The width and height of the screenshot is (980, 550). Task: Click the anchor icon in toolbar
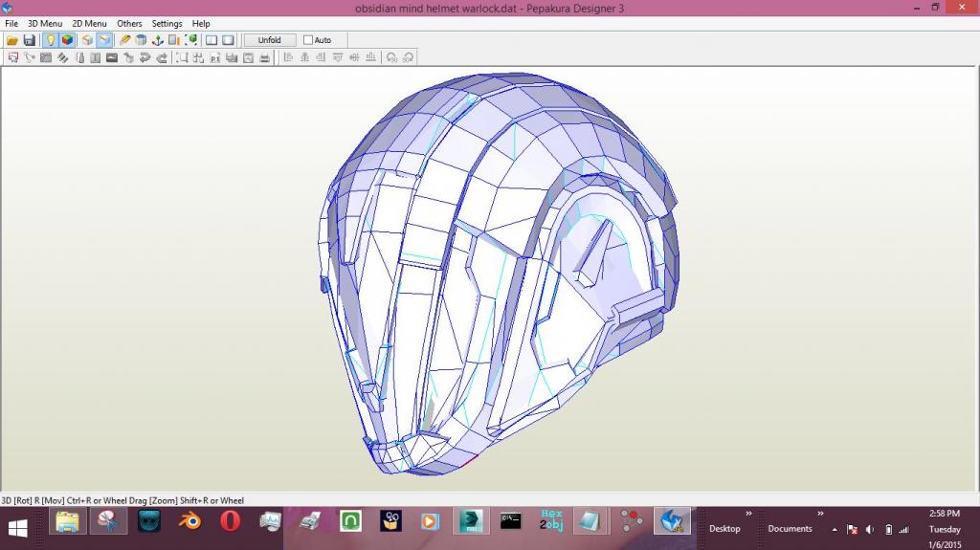point(158,40)
